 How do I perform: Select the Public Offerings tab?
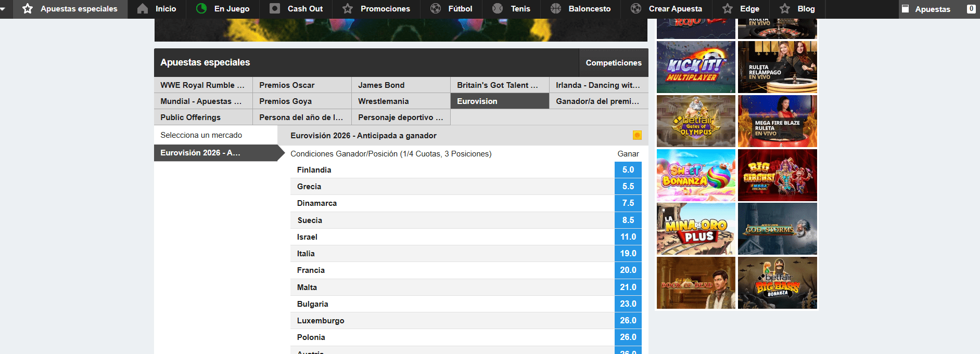[x=203, y=117]
